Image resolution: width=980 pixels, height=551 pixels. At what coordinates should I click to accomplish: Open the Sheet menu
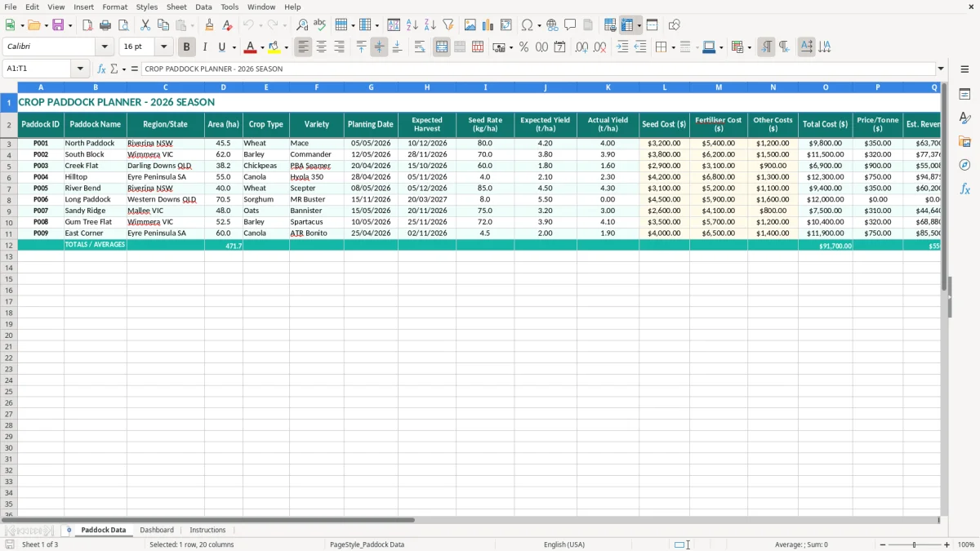pyautogui.click(x=176, y=7)
